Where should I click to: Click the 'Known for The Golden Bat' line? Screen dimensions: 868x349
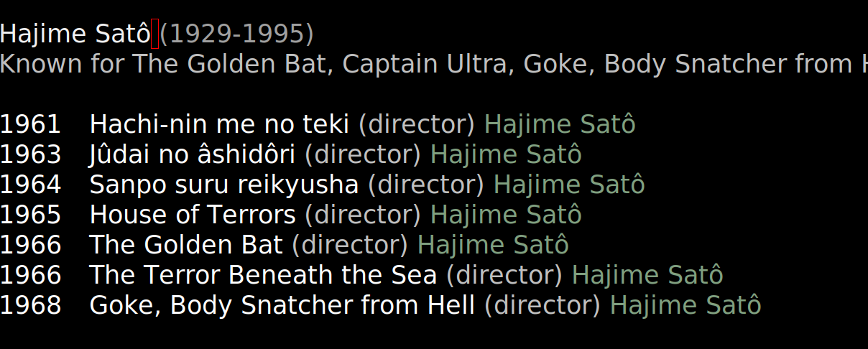point(434,64)
